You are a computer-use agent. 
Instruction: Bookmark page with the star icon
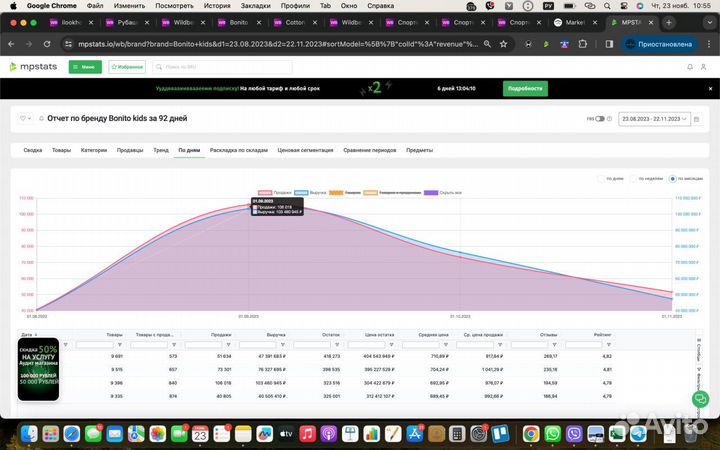pos(583,44)
